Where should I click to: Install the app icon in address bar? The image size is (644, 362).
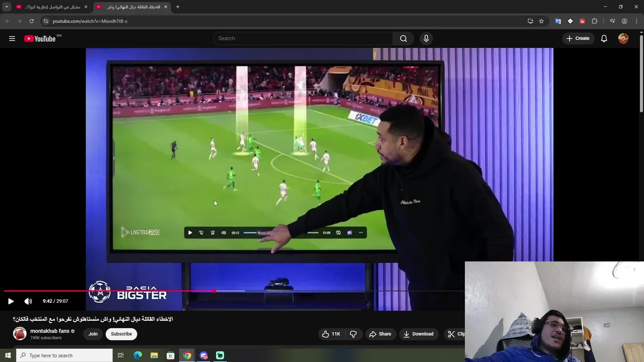tap(530, 21)
